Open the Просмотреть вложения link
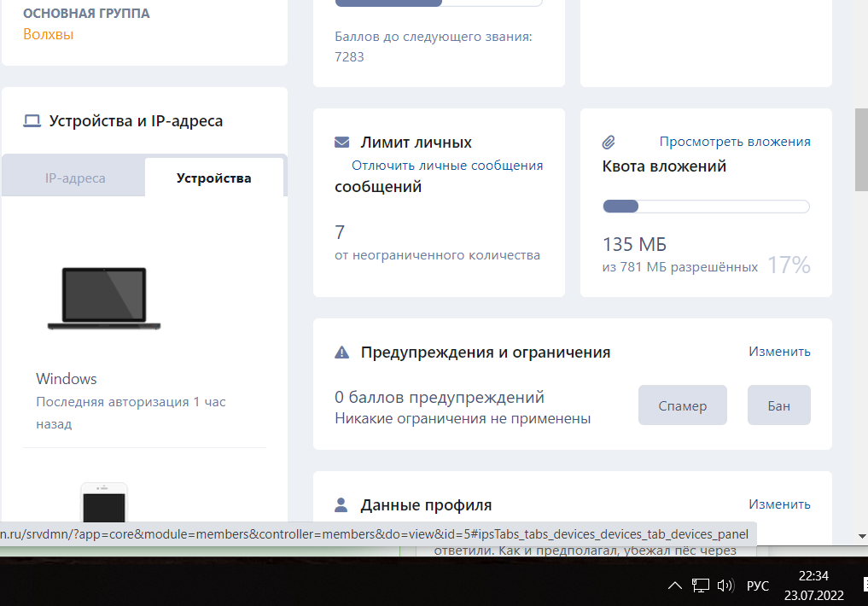The height and width of the screenshot is (606, 868). click(x=735, y=142)
